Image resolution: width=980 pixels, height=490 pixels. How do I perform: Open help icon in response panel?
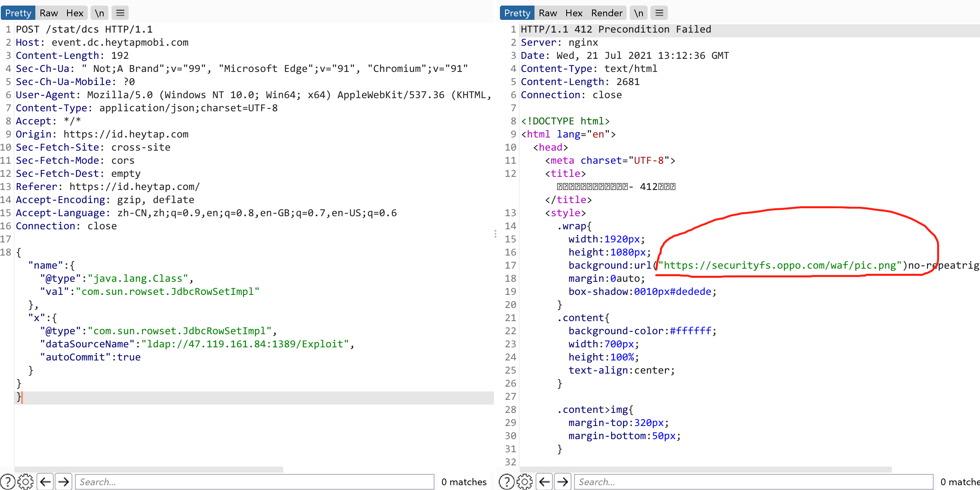506,482
